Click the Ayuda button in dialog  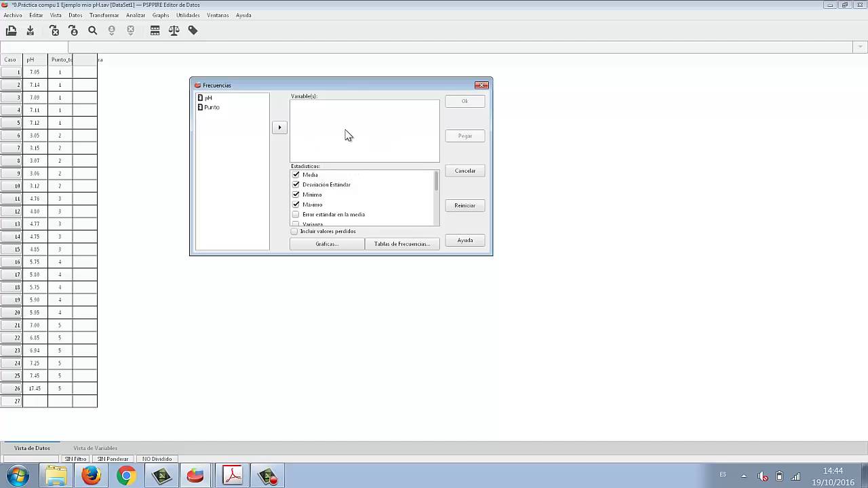[465, 240]
